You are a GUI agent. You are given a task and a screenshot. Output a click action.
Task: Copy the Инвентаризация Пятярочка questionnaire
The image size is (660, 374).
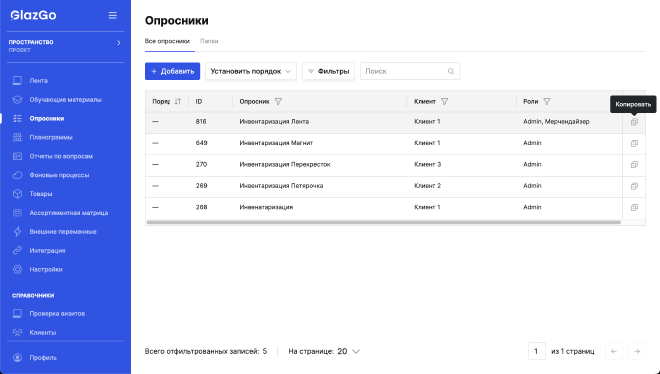click(634, 186)
